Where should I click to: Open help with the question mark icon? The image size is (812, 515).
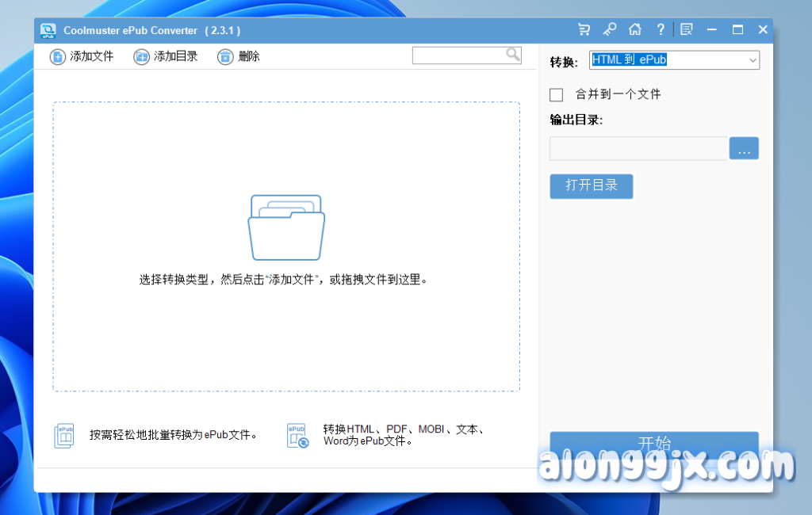(x=661, y=30)
